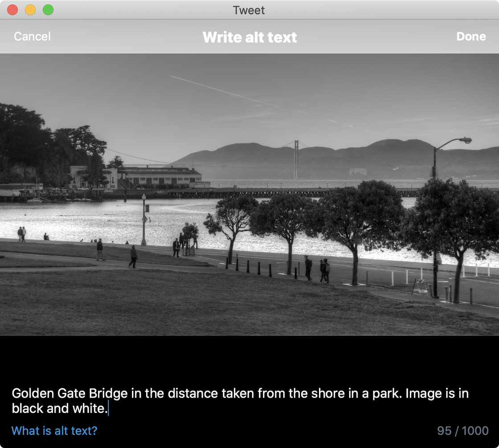Click the "Tweet" window title
The height and width of the screenshot is (448, 499).
(249, 10)
